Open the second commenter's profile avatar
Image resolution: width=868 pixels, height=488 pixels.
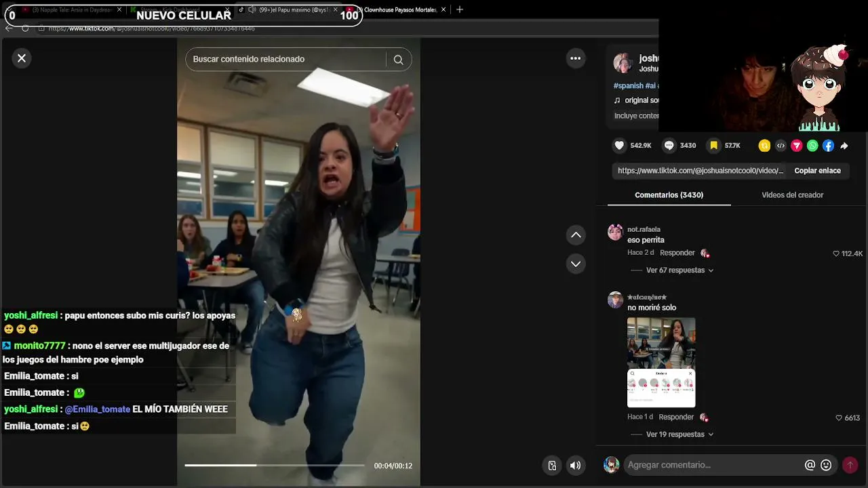pyautogui.click(x=615, y=300)
